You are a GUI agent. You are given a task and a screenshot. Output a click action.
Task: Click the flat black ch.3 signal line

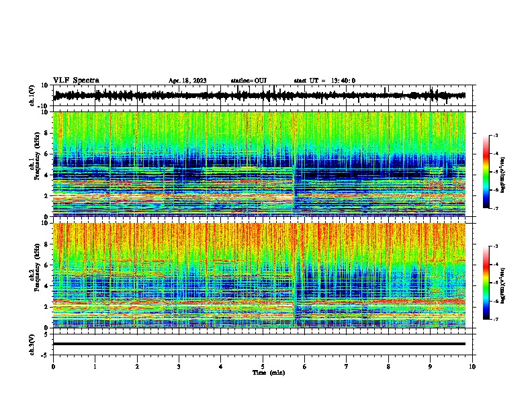click(259, 344)
